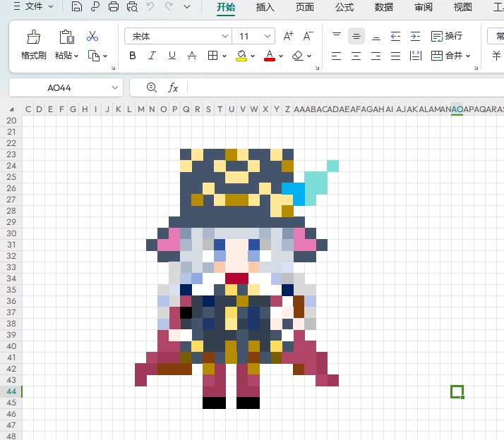Switch to the 视图 View tab
The image size is (504, 440).
tap(463, 7)
